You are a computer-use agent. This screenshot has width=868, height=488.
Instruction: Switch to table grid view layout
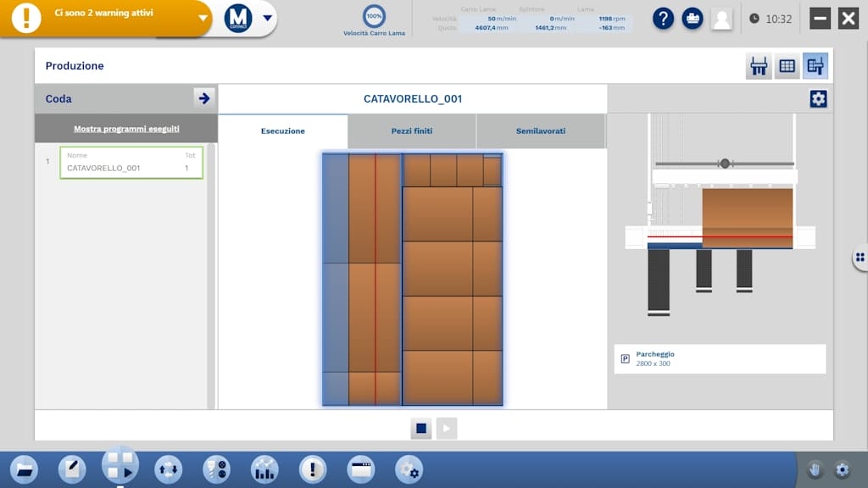787,66
